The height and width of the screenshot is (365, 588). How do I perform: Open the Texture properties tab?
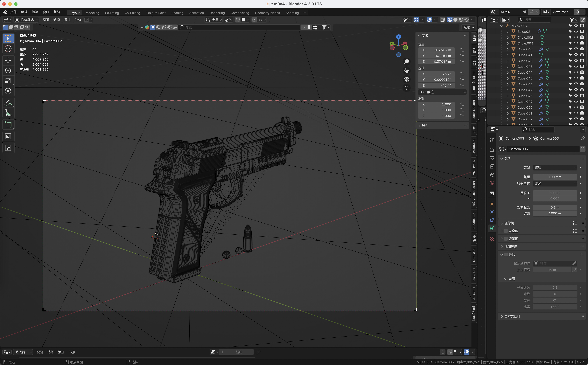pyautogui.click(x=492, y=239)
